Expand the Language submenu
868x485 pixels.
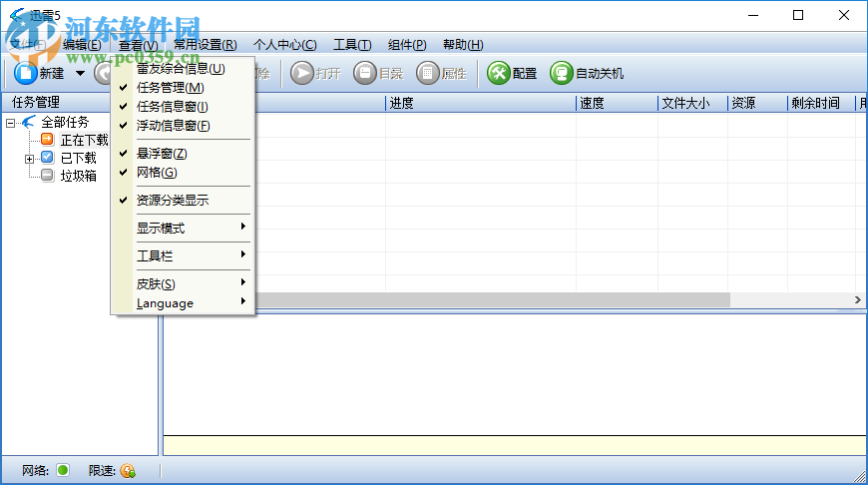tap(183, 303)
